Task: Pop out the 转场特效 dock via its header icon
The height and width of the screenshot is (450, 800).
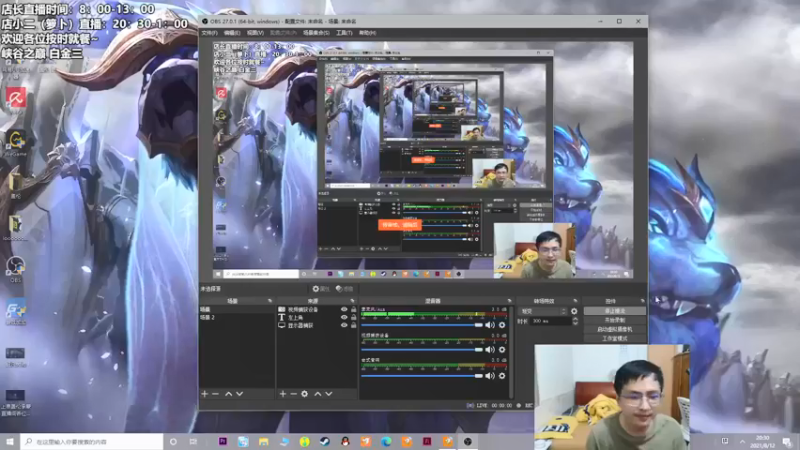Action: [x=575, y=301]
